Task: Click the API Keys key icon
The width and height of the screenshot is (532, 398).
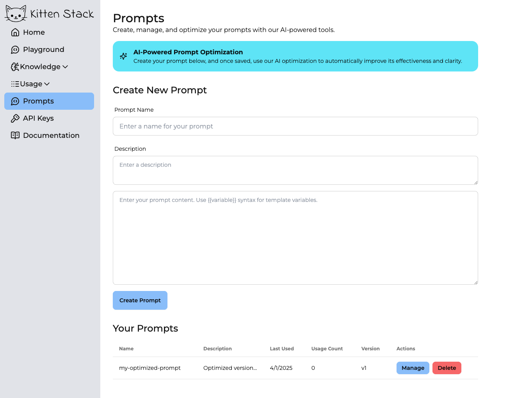Action: pos(15,118)
